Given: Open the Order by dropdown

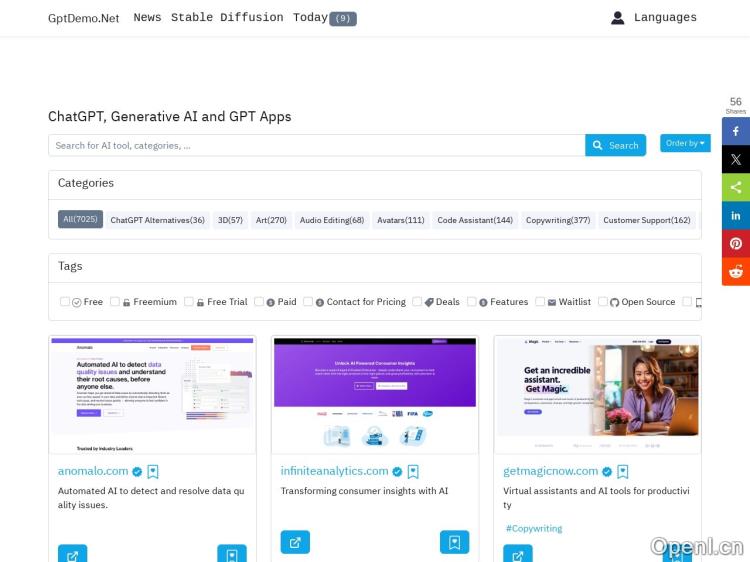Looking at the screenshot, I should [685, 143].
